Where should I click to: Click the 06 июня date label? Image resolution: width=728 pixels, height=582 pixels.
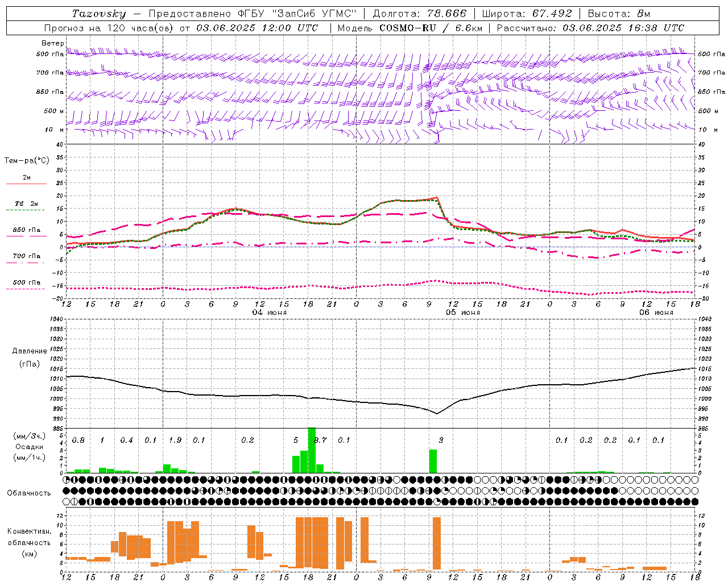tap(656, 313)
